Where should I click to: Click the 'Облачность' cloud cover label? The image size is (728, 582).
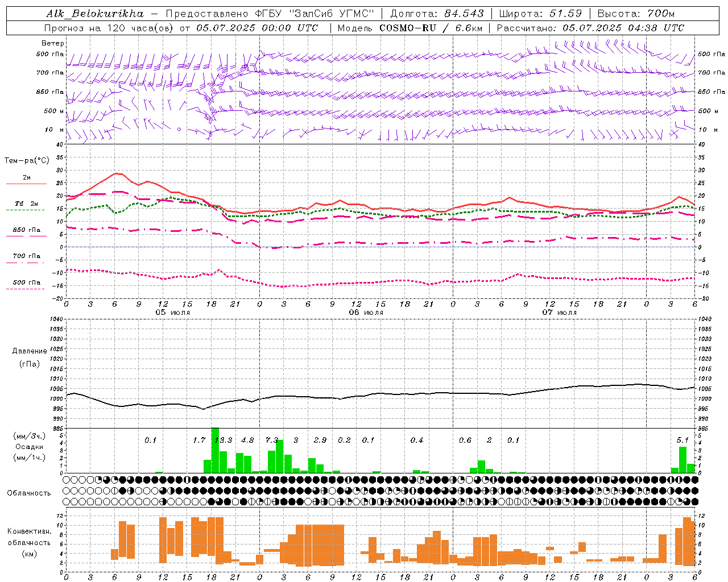pyautogui.click(x=29, y=493)
